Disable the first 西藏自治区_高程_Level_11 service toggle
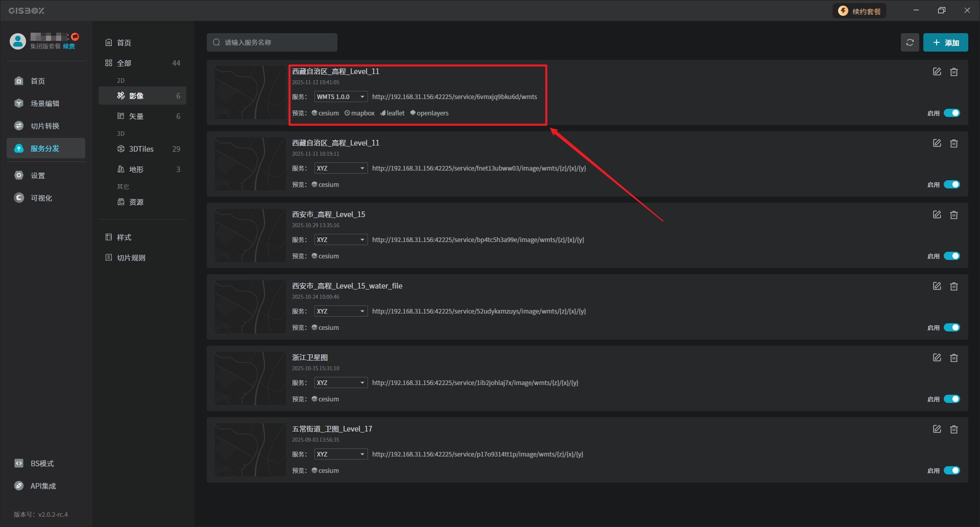 tap(951, 113)
